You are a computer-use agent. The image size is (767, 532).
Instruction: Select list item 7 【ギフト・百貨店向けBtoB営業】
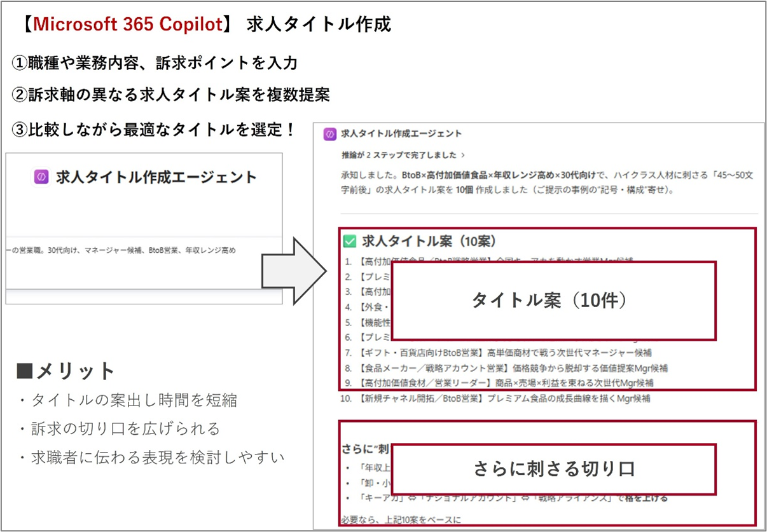coord(498,352)
